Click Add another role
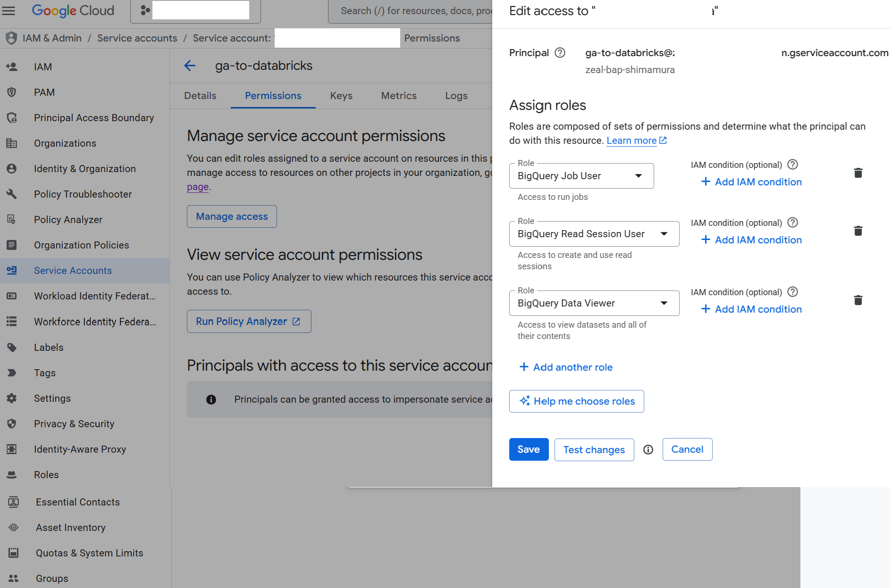This screenshot has width=891, height=588. pos(566,367)
